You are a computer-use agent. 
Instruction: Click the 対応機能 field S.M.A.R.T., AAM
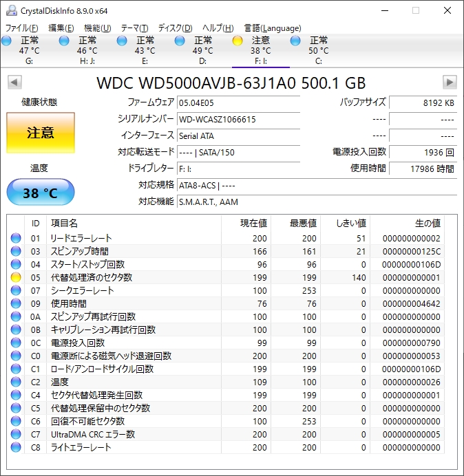tap(317, 202)
